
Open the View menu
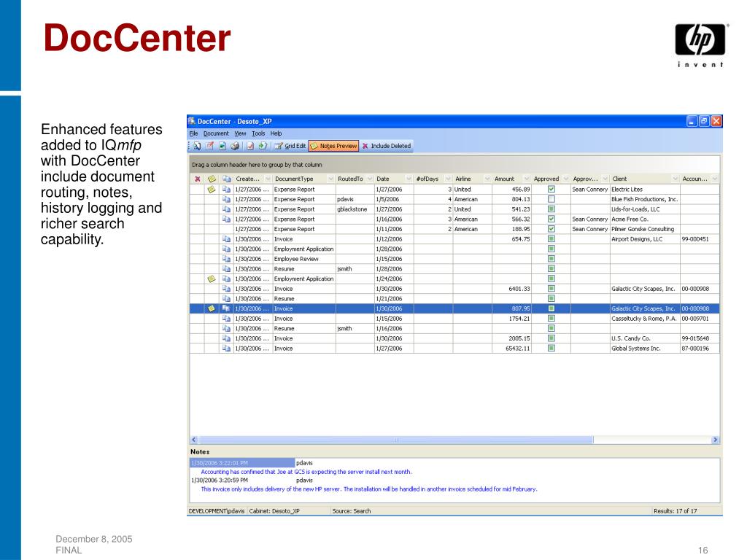[240, 134]
